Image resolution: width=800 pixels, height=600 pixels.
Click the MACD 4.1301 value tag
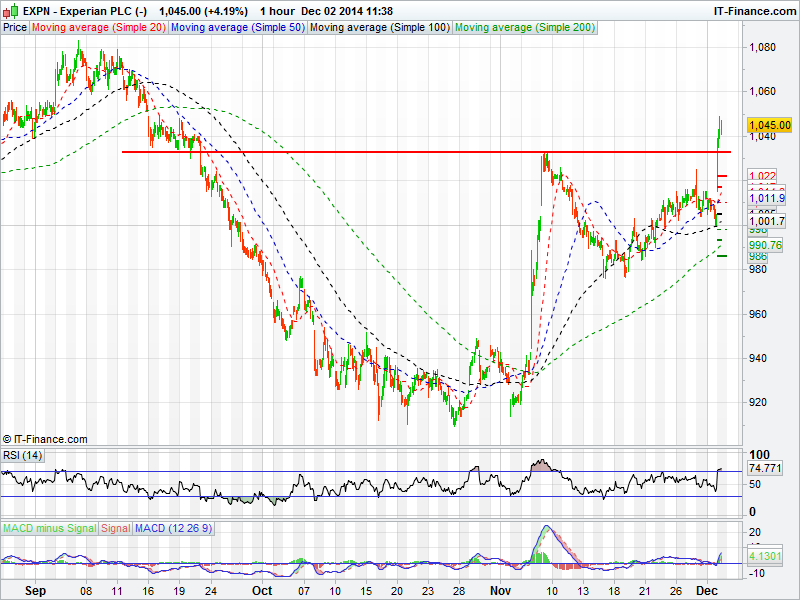pyautogui.click(x=765, y=555)
